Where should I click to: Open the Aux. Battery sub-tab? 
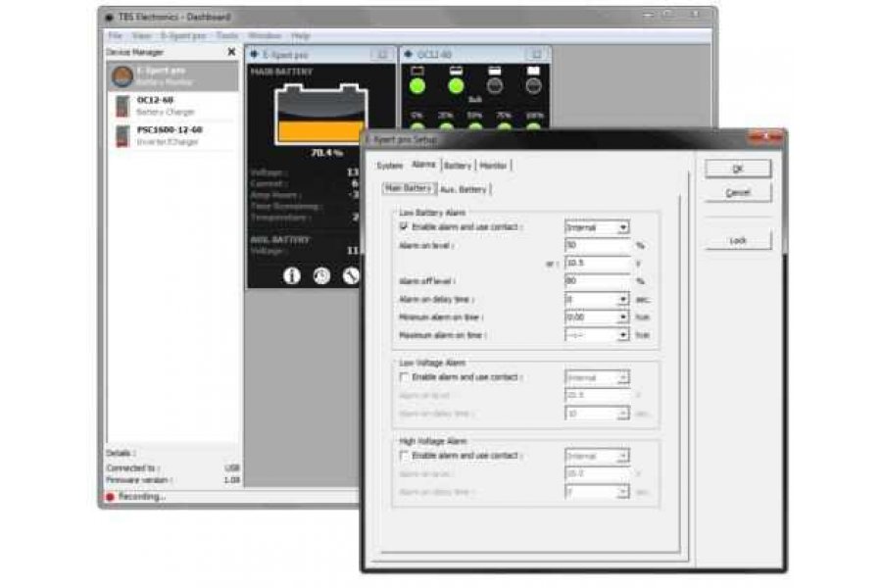coord(464,188)
